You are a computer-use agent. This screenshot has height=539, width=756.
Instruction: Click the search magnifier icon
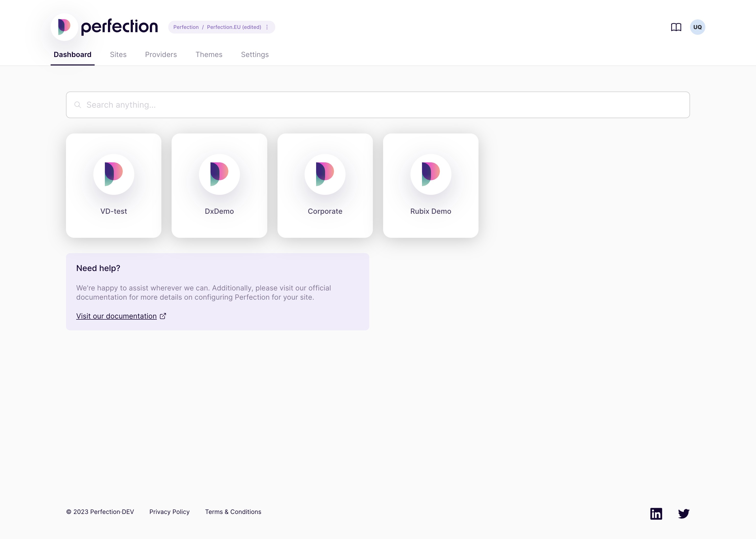pos(78,105)
